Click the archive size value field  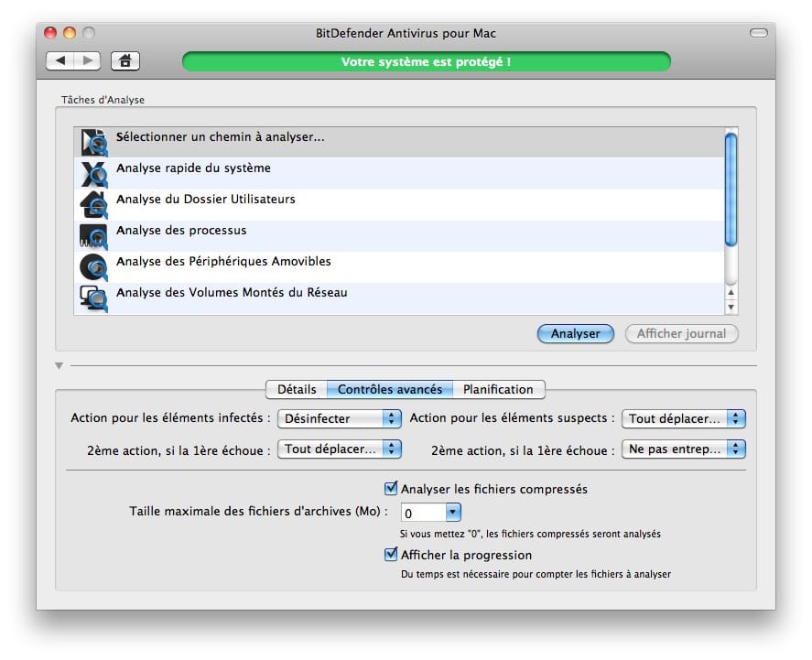pos(423,513)
